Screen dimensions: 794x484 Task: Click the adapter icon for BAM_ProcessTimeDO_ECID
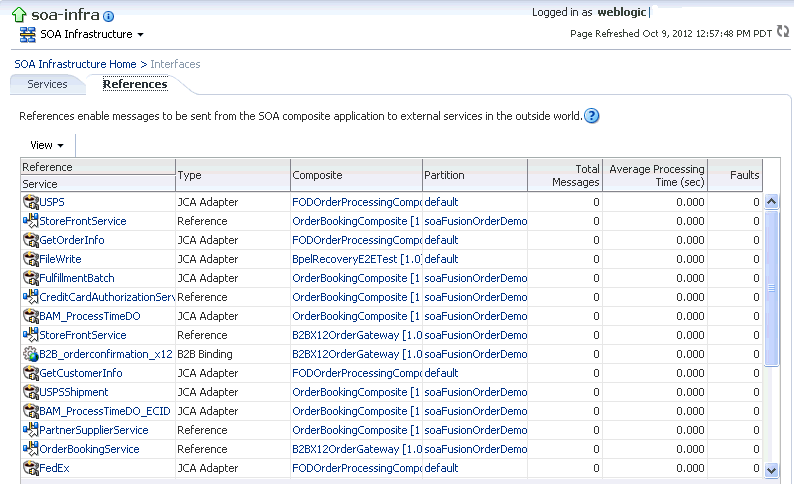click(31, 411)
